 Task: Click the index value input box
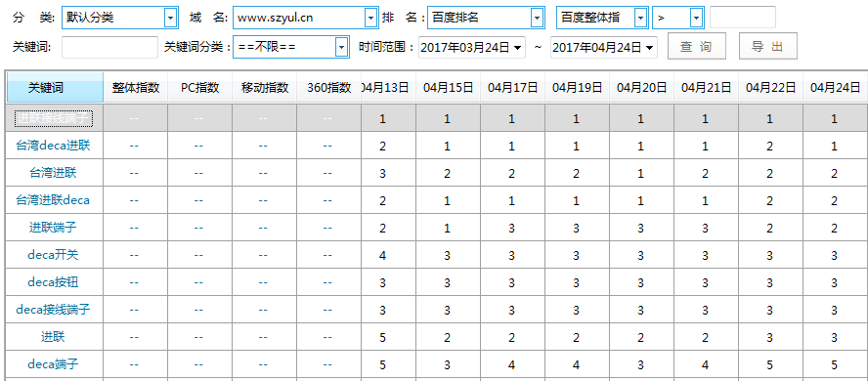(x=742, y=18)
